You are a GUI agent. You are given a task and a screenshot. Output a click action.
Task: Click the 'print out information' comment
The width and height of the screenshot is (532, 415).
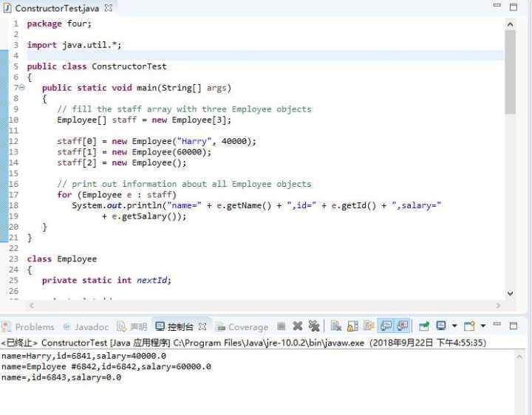tap(184, 184)
